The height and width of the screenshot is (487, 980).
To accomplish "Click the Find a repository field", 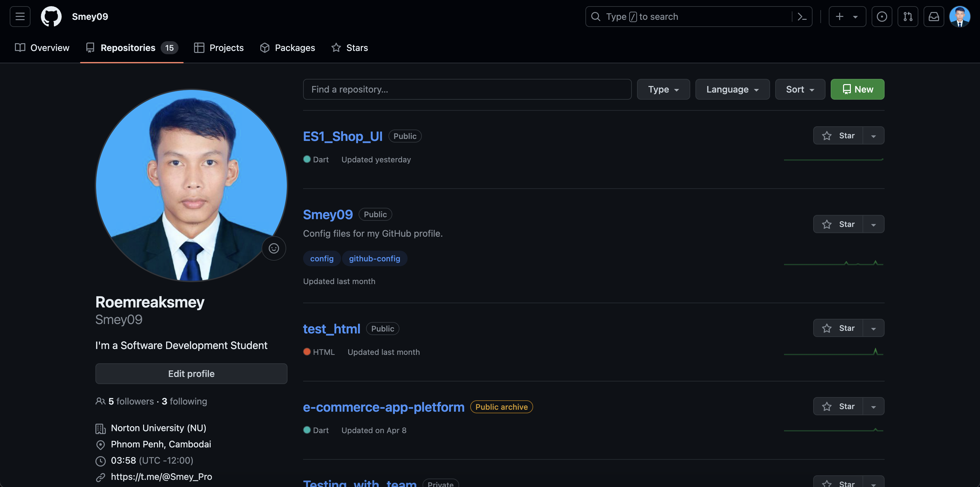I will (467, 90).
